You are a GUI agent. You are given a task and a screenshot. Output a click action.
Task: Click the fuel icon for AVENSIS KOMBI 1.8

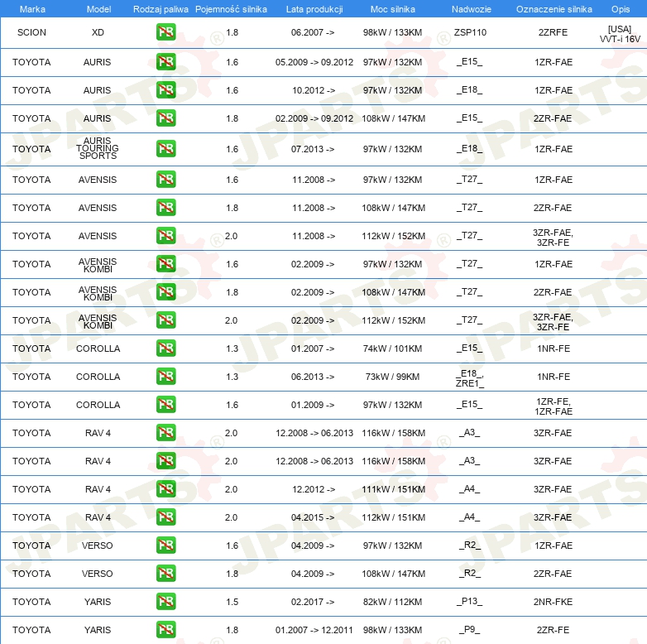165,292
